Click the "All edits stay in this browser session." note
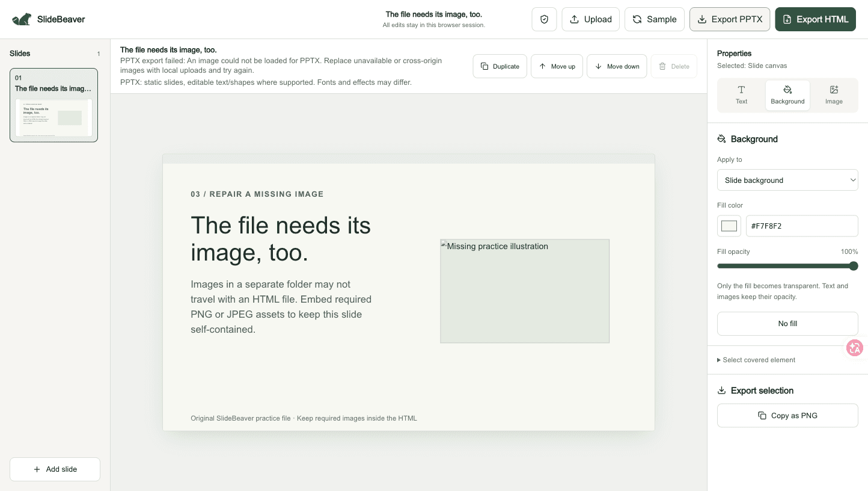Image resolution: width=868 pixels, height=491 pixels. coord(434,25)
